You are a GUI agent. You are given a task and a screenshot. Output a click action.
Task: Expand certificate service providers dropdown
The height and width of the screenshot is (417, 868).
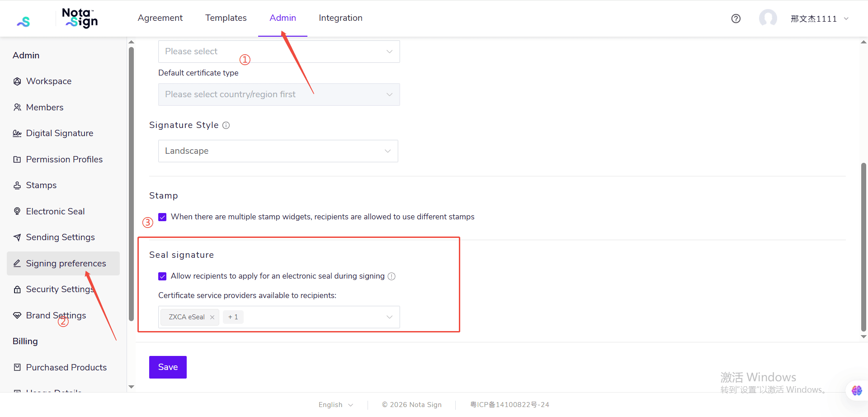click(279, 317)
